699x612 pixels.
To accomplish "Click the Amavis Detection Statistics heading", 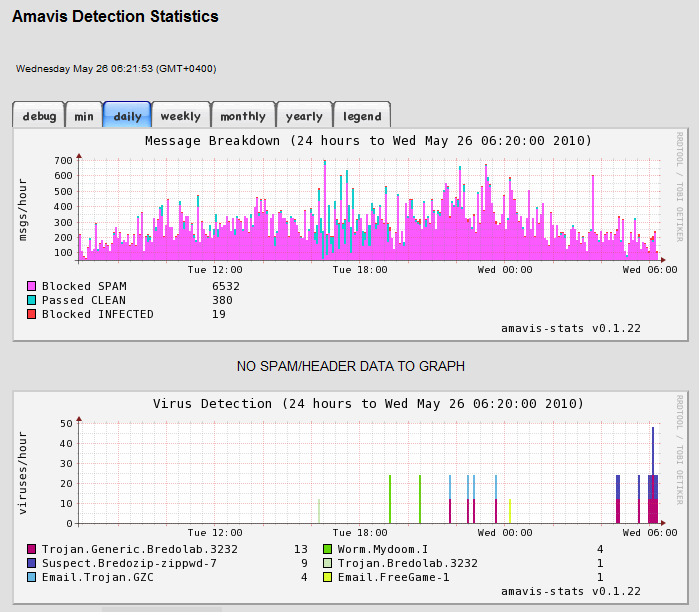I will coord(115,16).
